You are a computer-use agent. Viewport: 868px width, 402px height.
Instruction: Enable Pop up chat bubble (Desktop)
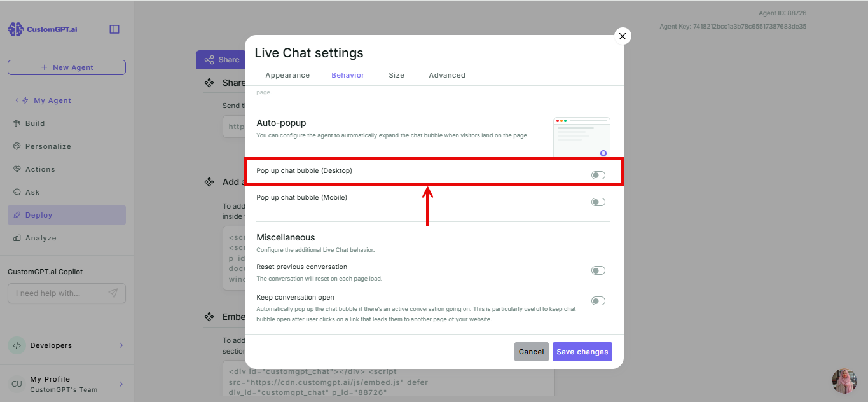click(598, 175)
